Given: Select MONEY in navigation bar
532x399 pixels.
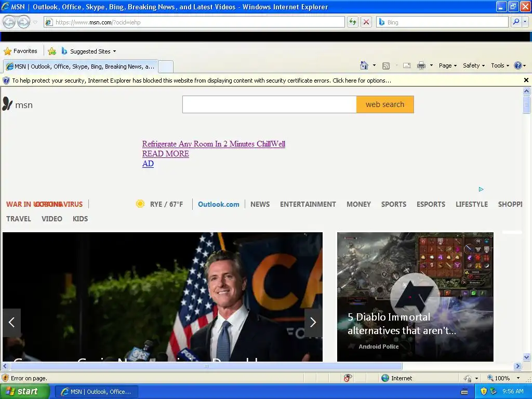Looking at the screenshot, I should pyautogui.click(x=358, y=204).
